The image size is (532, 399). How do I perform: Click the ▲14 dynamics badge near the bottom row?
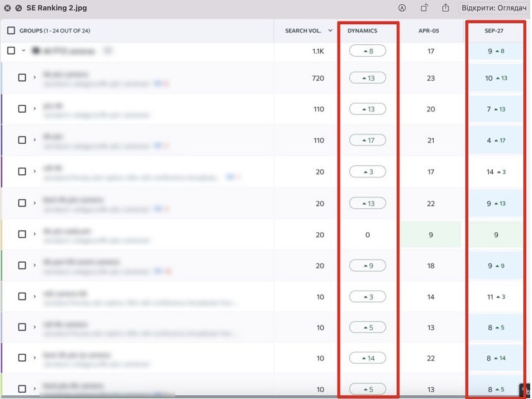[368, 358]
